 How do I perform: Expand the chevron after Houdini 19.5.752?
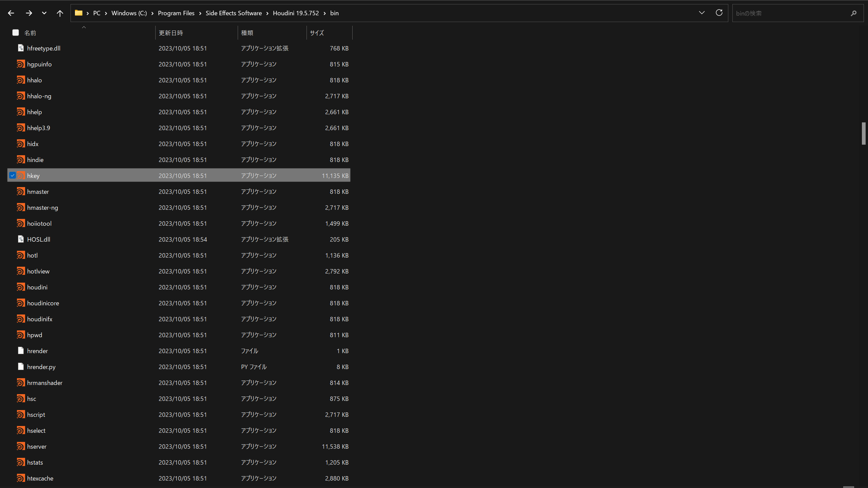click(324, 13)
